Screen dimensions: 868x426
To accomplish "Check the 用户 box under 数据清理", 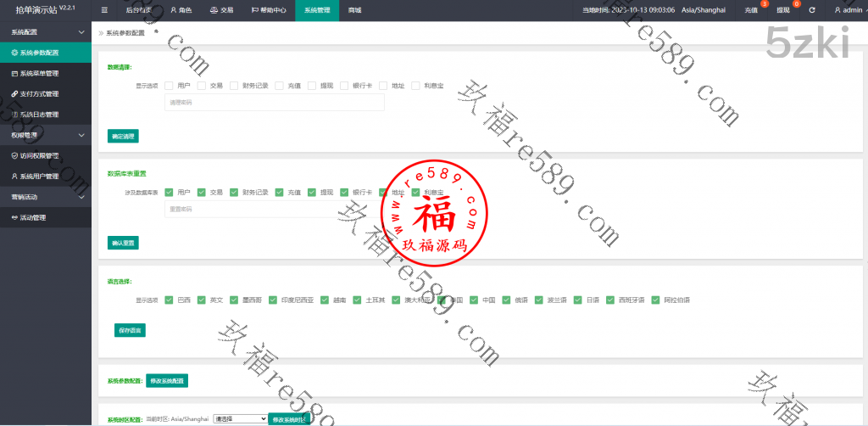I will tap(170, 86).
